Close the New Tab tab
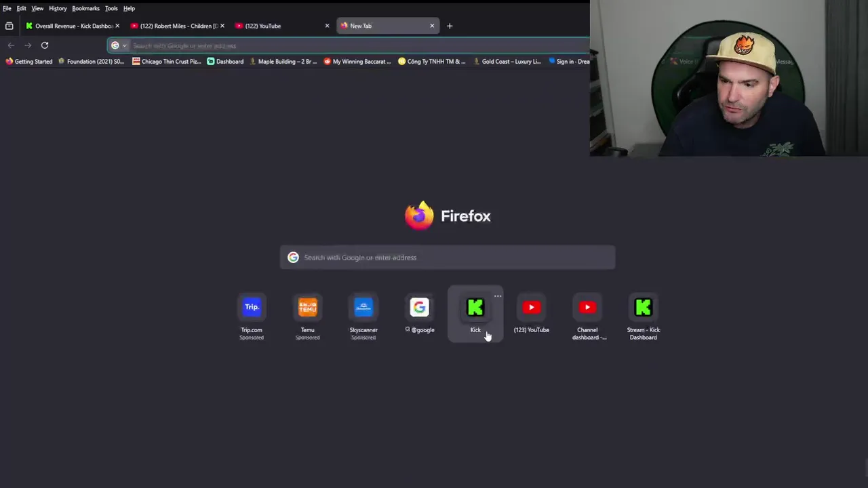 pyautogui.click(x=432, y=26)
